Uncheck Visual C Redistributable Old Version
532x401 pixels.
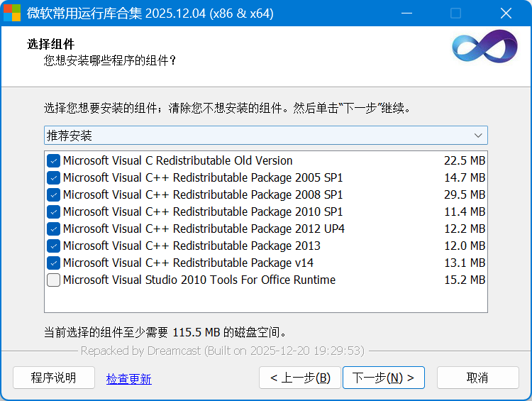click(54, 160)
